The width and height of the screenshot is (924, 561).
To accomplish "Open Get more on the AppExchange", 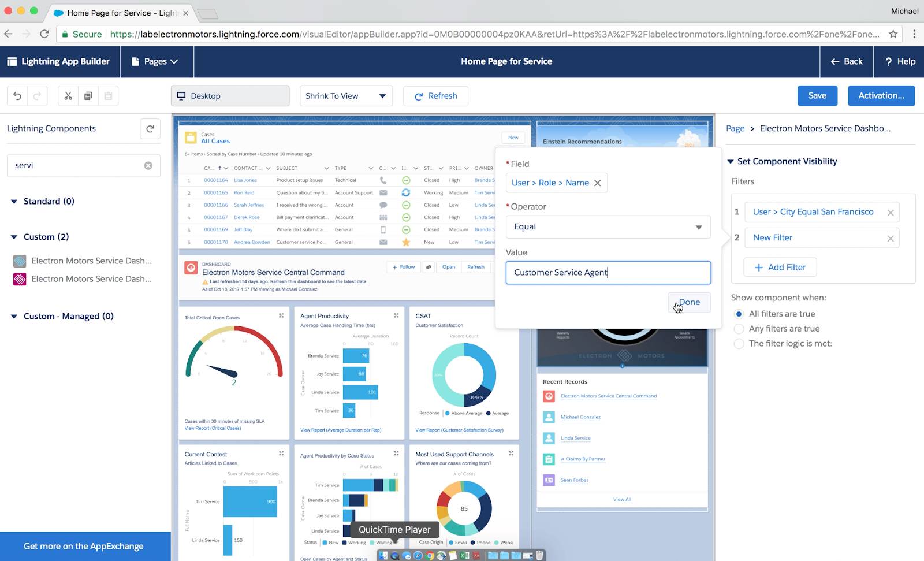I will point(84,547).
